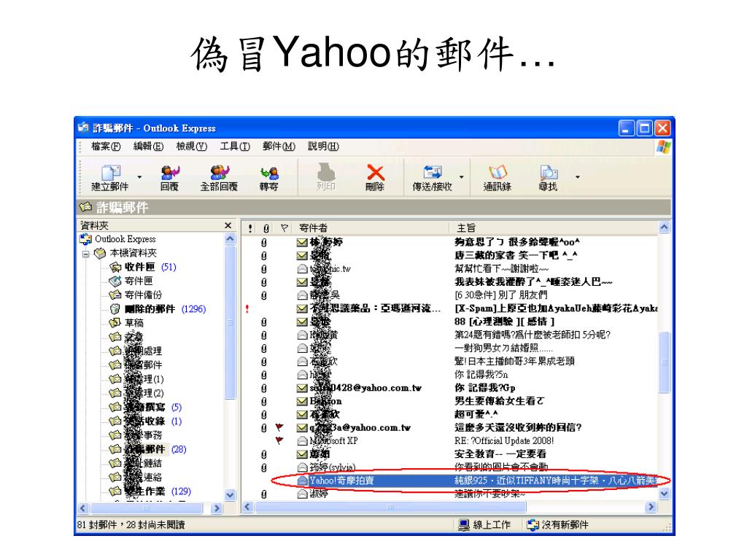Click the 線上工作 status bar icon

pos(463,525)
